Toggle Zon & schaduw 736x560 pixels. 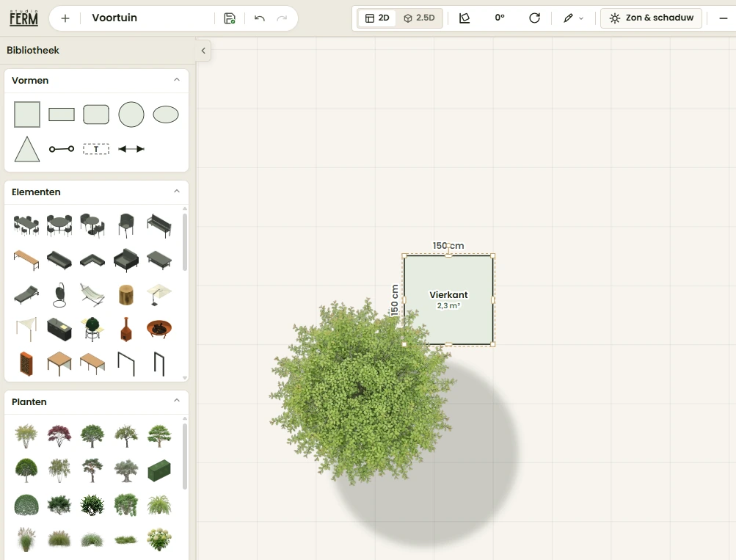pos(651,18)
